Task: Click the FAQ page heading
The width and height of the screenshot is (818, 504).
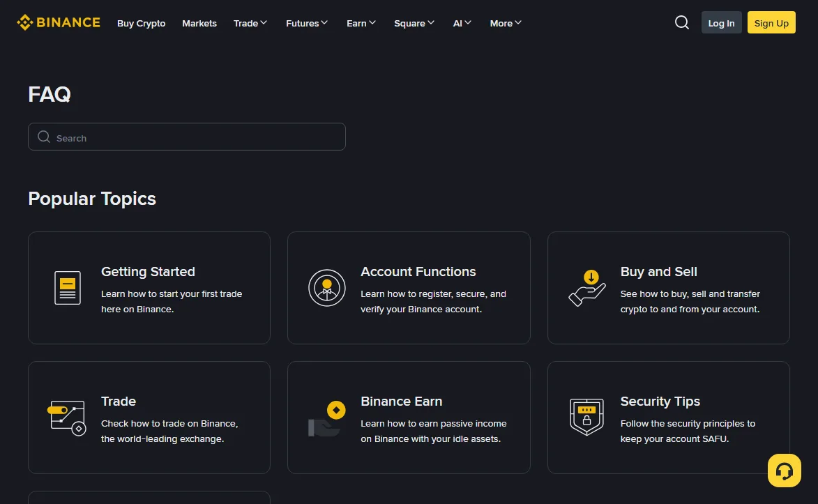Action: pyautogui.click(x=50, y=94)
